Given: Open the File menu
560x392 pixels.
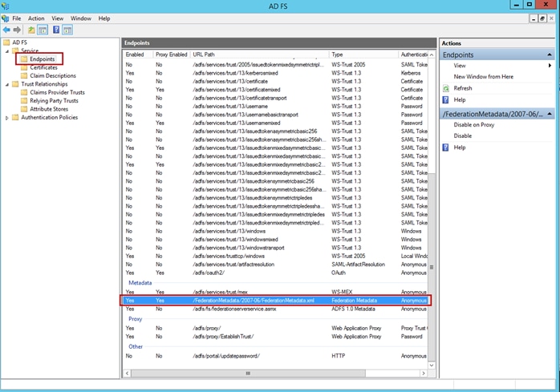Looking at the screenshot, I should tap(16, 18).
